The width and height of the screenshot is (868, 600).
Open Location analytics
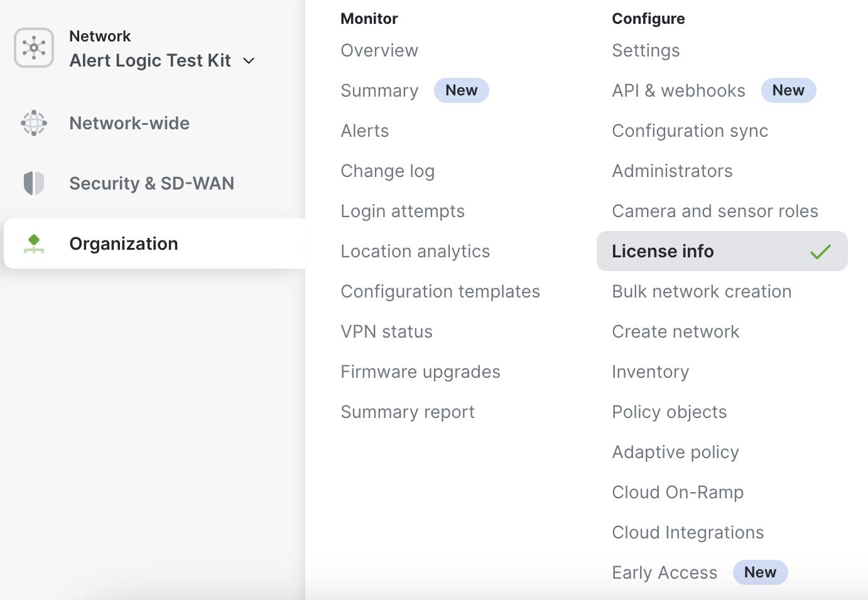tap(415, 251)
